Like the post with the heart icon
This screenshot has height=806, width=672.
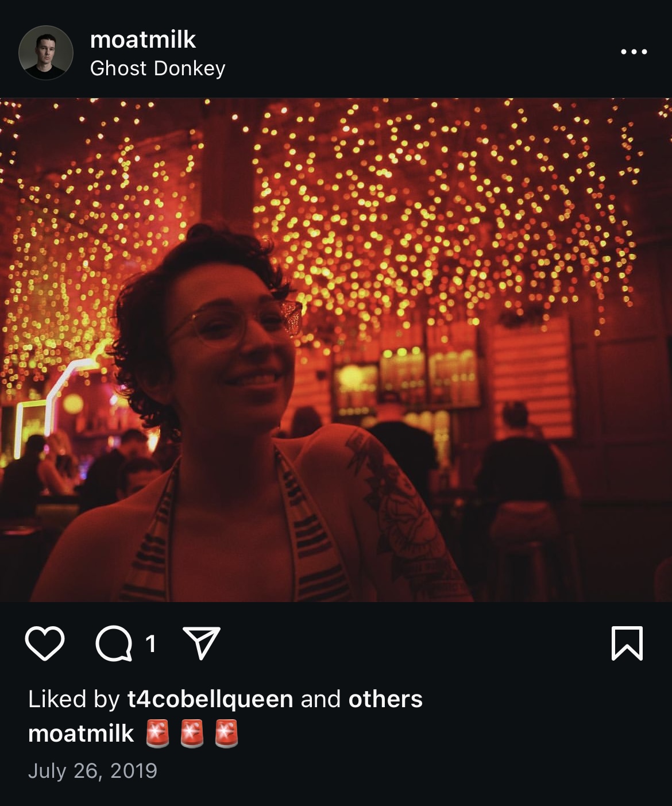[45, 643]
